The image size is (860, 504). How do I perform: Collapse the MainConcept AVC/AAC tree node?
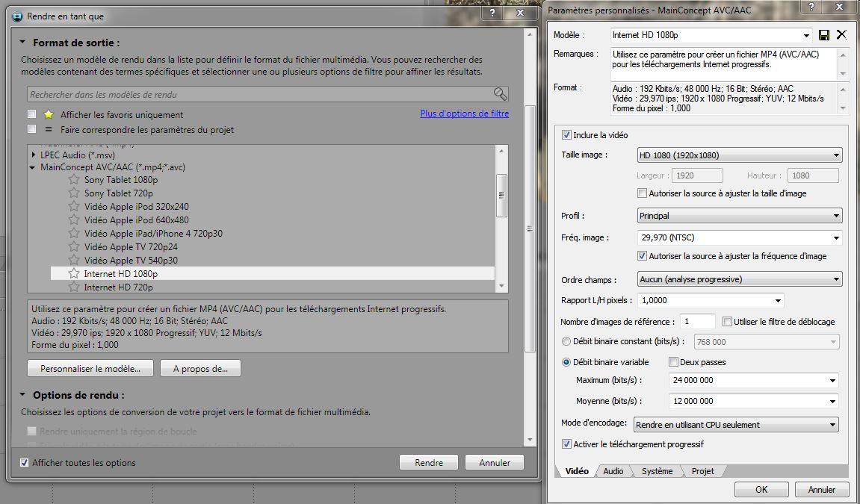pyautogui.click(x=33, y=167)
